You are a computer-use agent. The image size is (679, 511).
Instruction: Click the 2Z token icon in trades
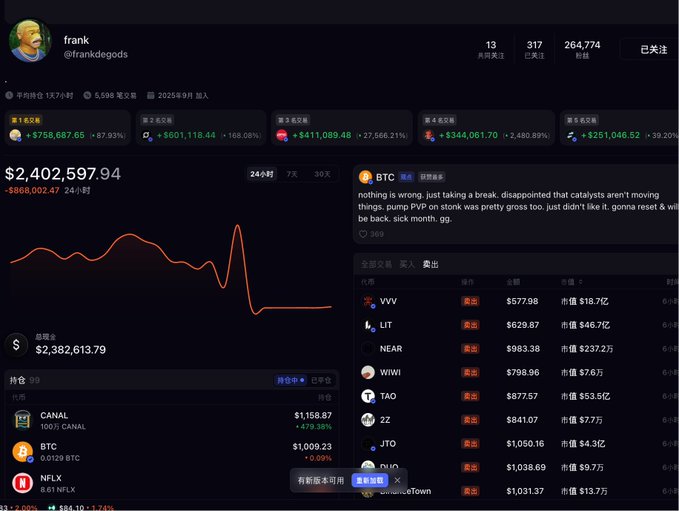[x=368, y=420]
